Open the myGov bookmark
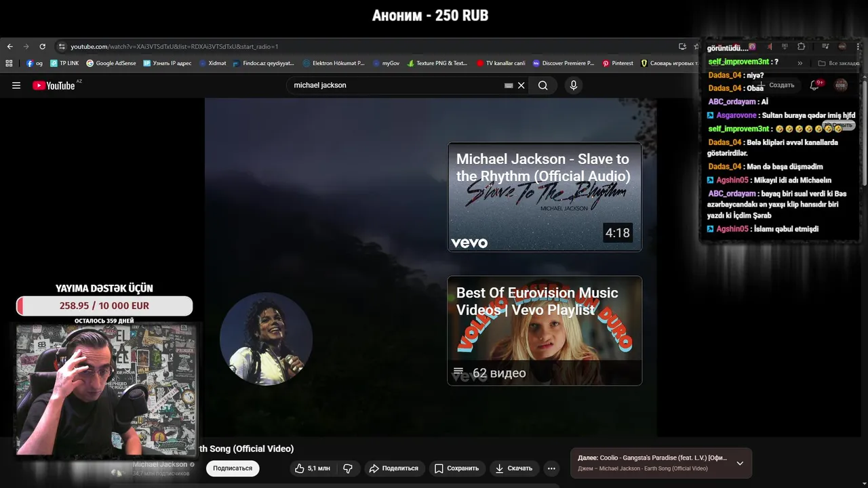This screenshot has height=488, width=868. pos(387,63)
